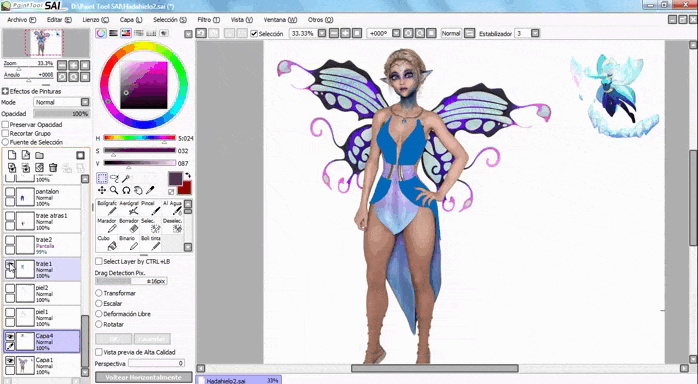This screenshot has width=698, height=384.
Task: Select the eyedropper color picker tool
Action: 150,190
